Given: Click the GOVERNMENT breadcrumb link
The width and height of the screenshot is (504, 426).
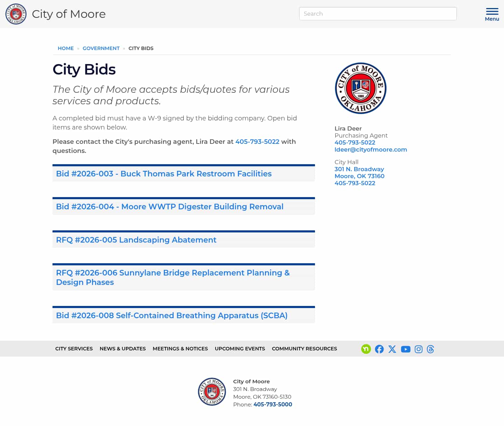Looking at the screenshot, I should tap(101, 48).
